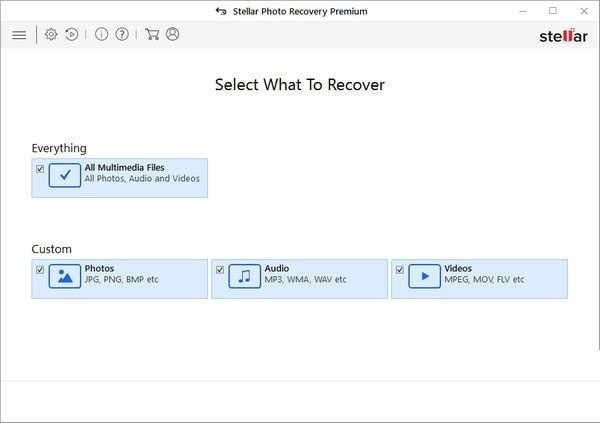Uncheck the All Multimedia Files checkbox
This screenshot has width=600, height=423.
coord(40,169)
